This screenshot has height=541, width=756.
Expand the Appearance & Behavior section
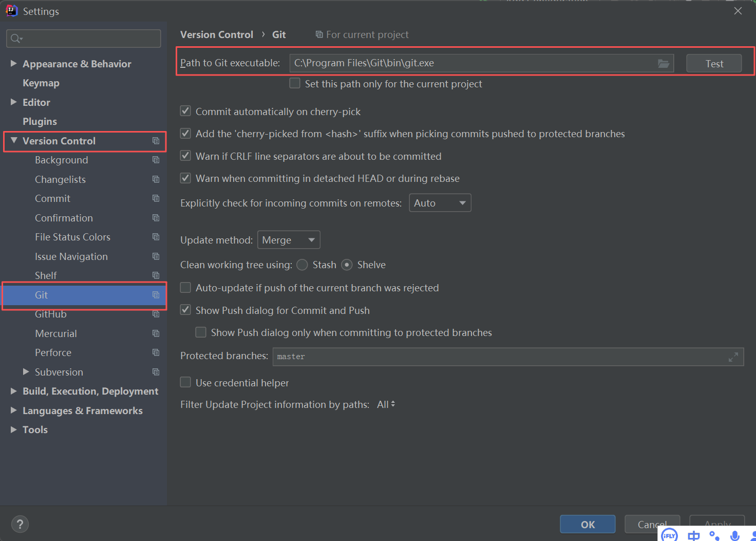coord(14,63)
